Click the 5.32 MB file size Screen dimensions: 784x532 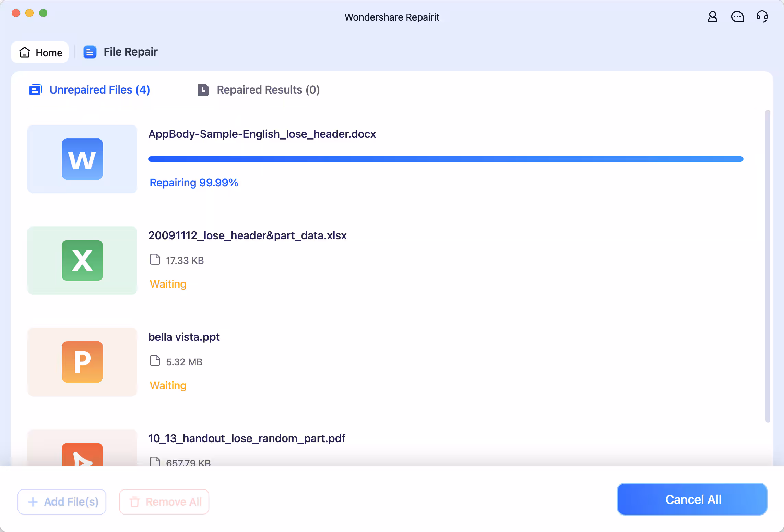tap(184, 362)
